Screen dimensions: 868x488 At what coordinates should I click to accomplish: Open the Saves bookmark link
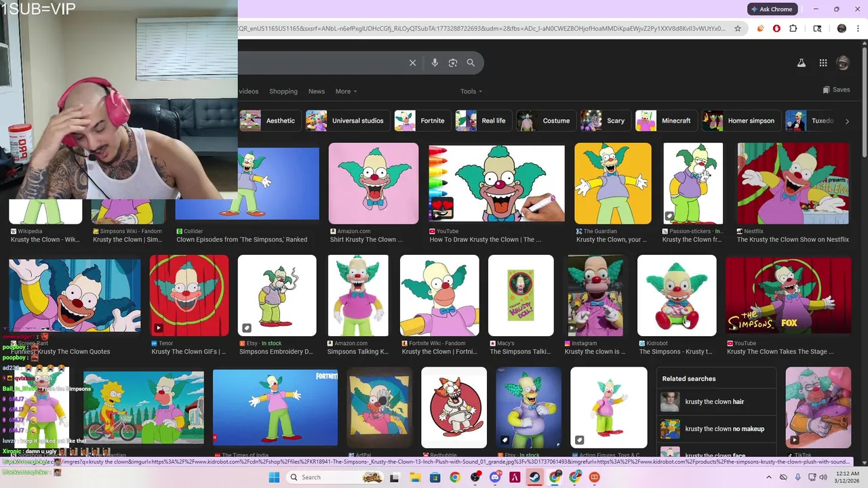click(836, 89)
